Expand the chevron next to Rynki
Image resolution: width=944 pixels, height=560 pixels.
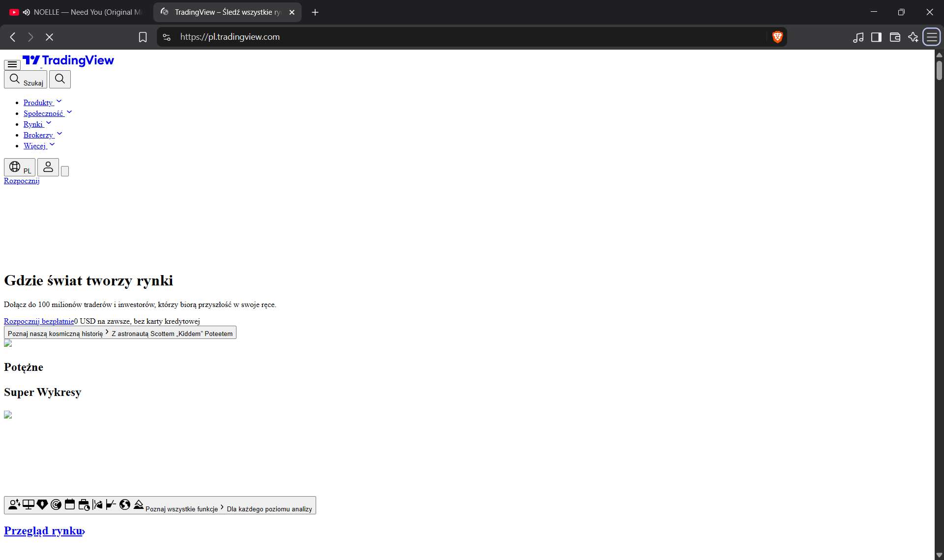(49, 123)
